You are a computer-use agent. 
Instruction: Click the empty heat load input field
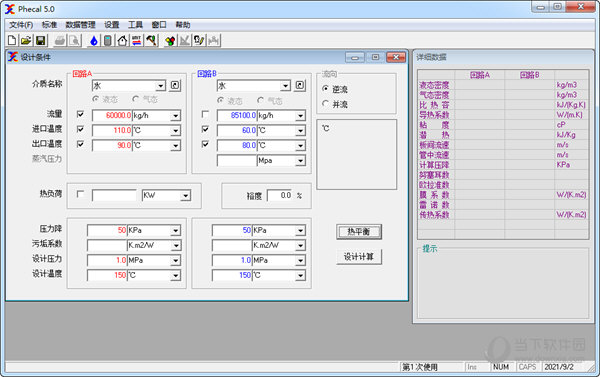(114, 196)
